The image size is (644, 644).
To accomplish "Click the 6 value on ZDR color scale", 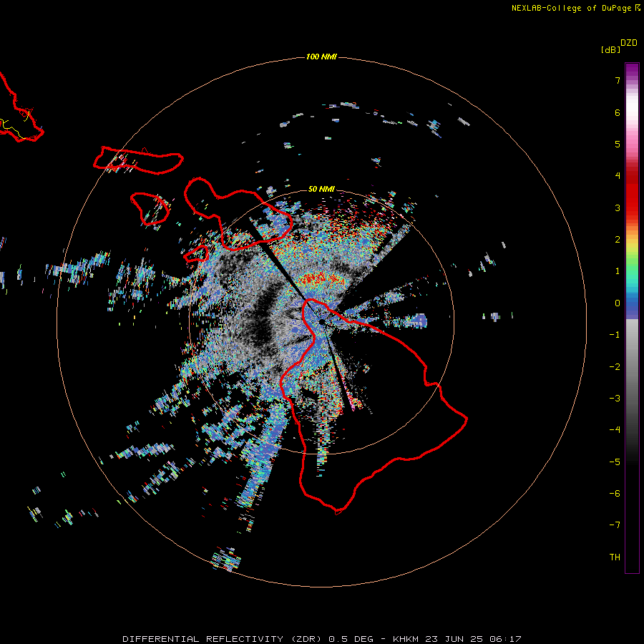I will click(618, 112).
